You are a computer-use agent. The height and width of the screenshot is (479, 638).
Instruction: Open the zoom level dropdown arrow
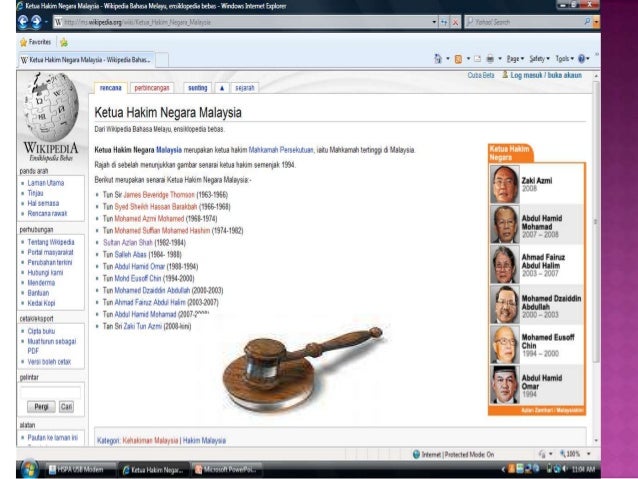588,453
